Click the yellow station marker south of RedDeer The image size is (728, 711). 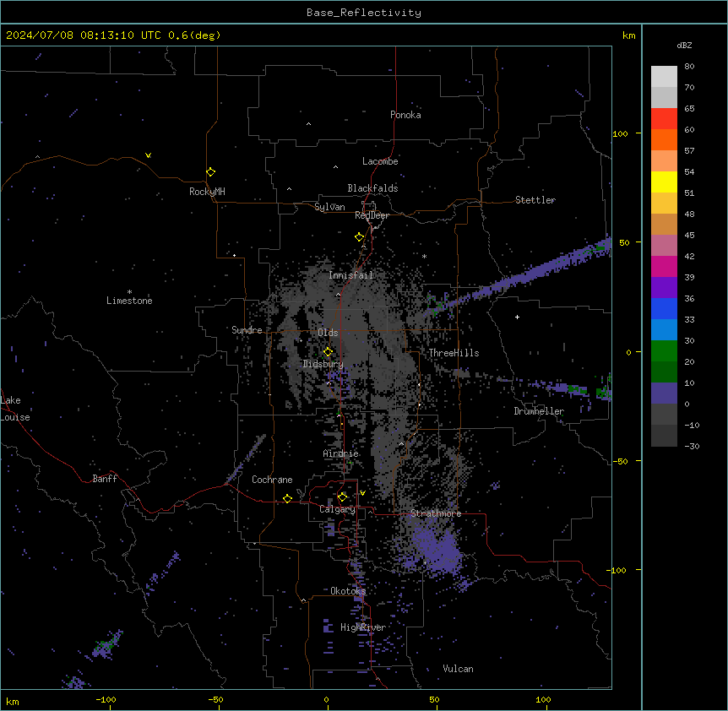click(x=360, y=237)
